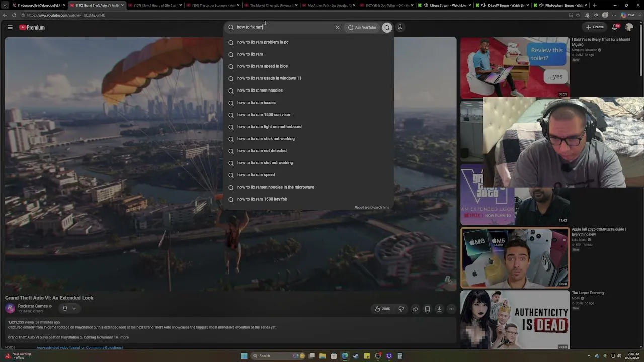Expand the subscription notification dropdown arrow
The width and height of the screenshot is (644, 362).
74,308
